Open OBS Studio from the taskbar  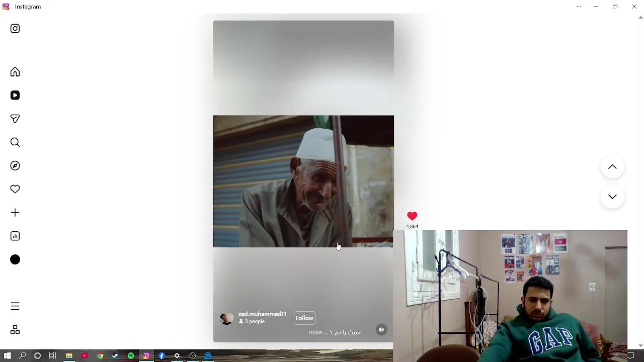click(x=193, y=356)
